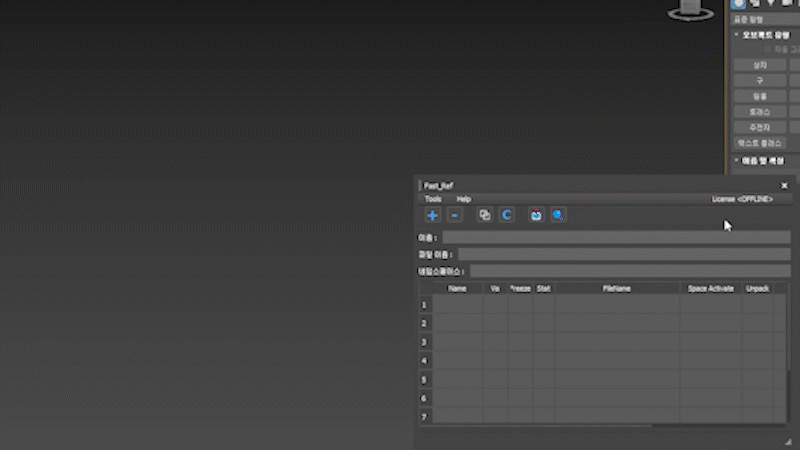Click the blue box package icon
This screenshot has width=800, height=450.
pos(536,215)
